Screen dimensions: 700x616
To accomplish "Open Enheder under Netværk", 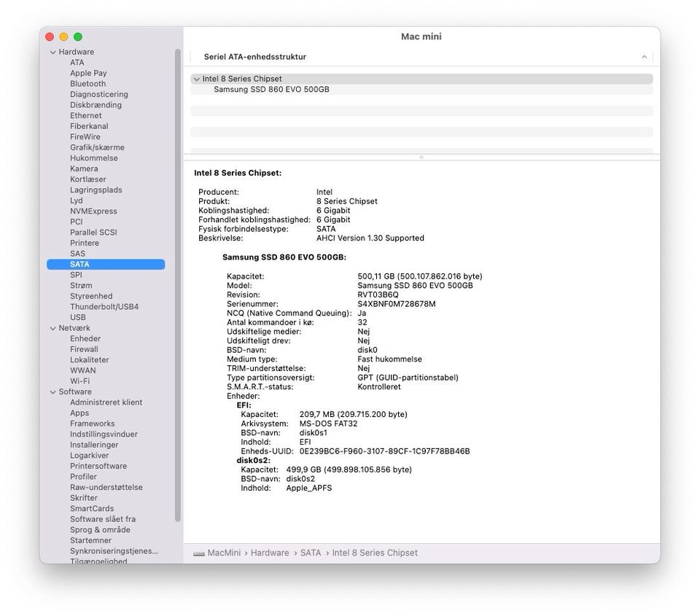I will (x=85, y=339).
